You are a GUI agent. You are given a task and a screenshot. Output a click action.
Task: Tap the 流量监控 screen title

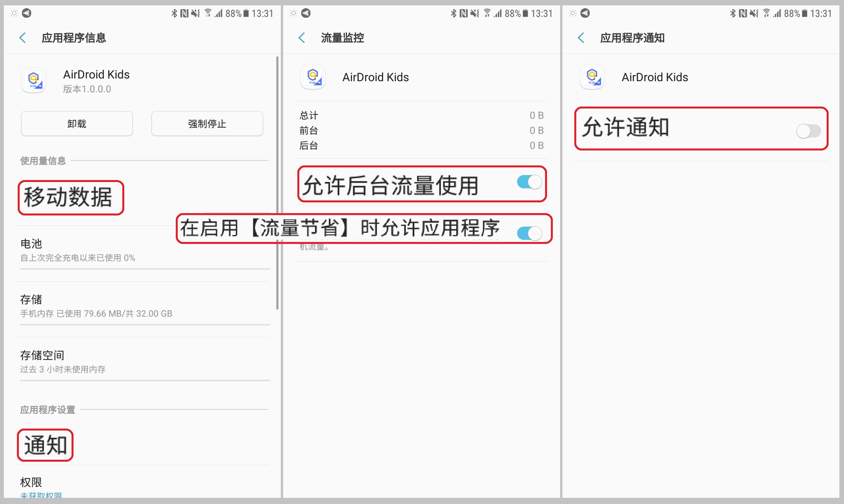click(x=342, y=38)
